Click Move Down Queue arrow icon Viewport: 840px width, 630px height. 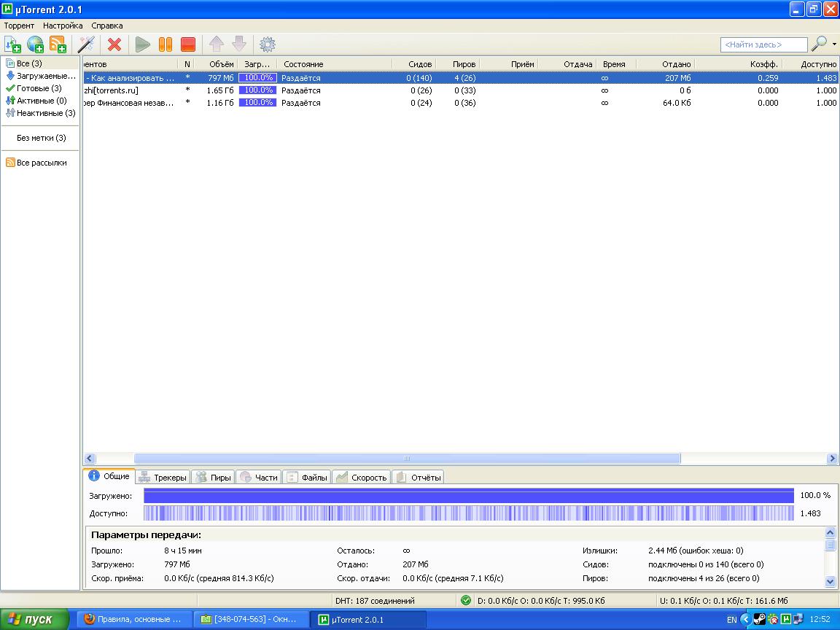point(239,44)
